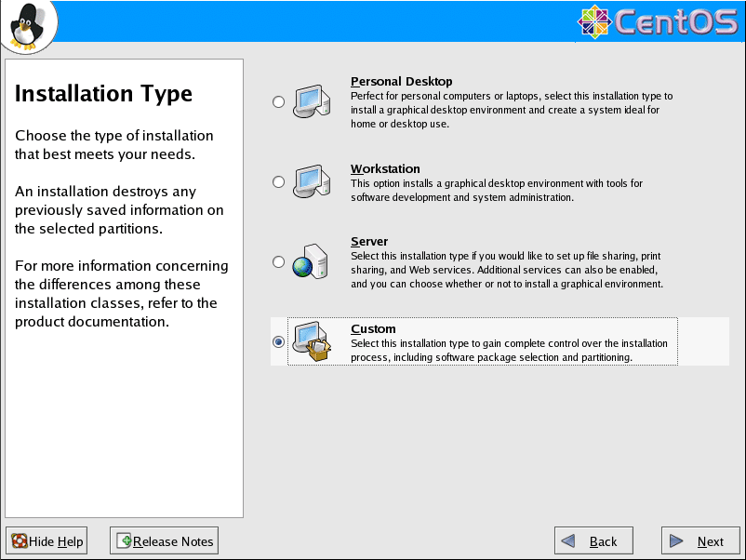Click the Server description text
Screen dimensions: 746x560
pyautogui.click(x=506, y=270)
